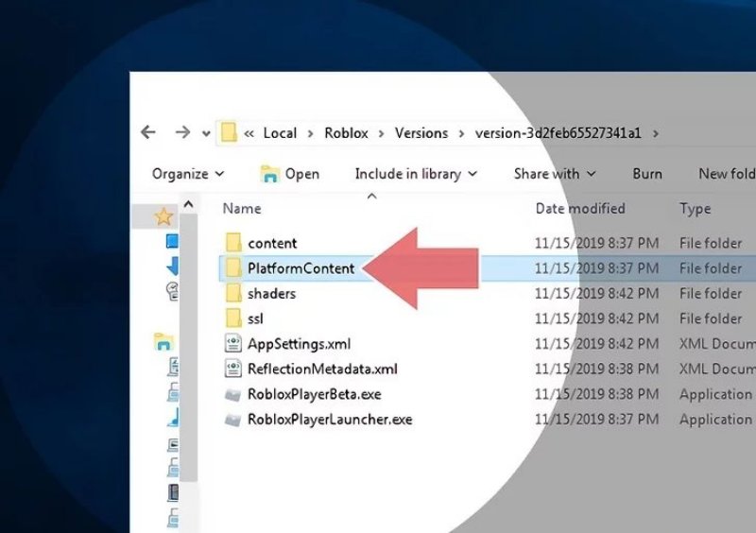
Task: Click the Burn toolbar button
Action: pyautogui.click(x=647, y=174)
